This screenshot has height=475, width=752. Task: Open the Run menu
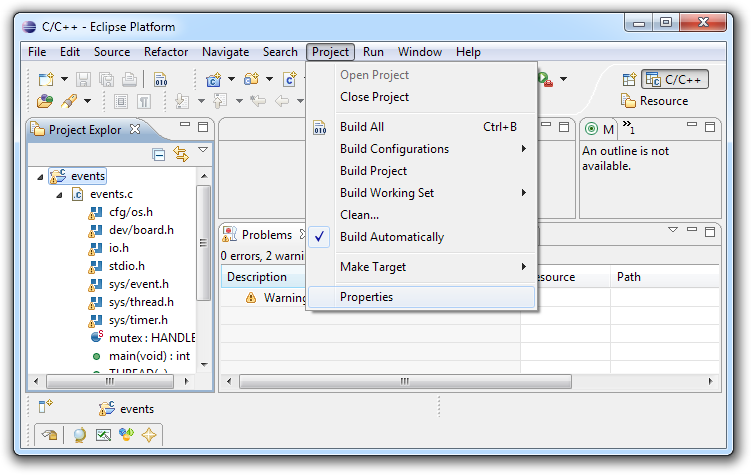(x=373, y=52)
